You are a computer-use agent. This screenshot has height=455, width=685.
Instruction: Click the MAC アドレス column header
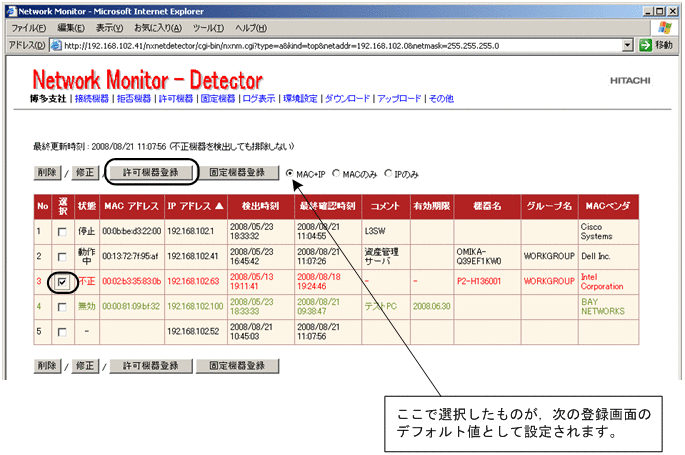coord(131,206)
